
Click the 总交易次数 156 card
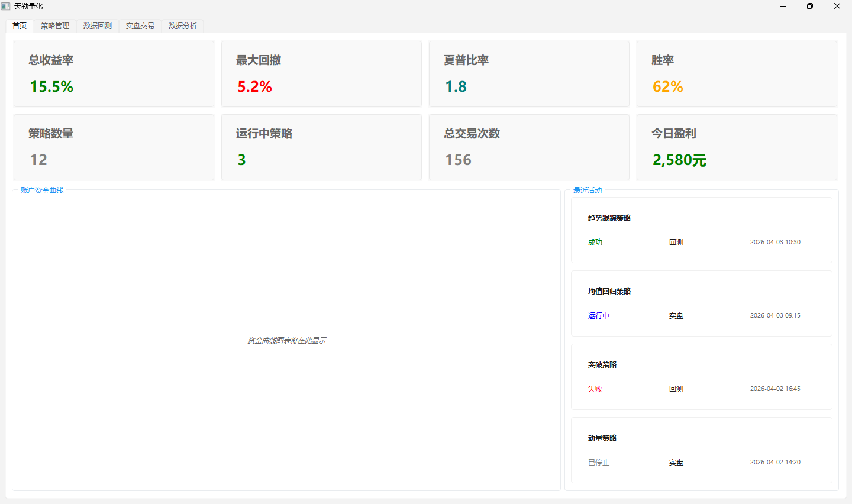point(529,147)
